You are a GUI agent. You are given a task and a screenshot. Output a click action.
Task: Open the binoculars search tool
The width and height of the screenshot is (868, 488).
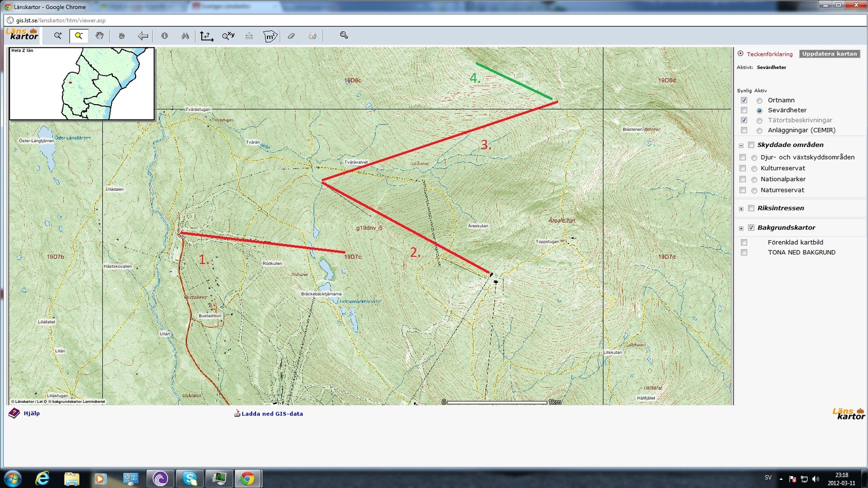(x=186, y=36)
